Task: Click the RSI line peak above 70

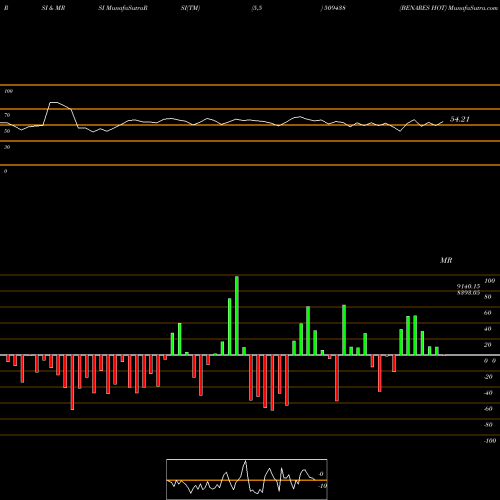Action: [x=53, y=102]
